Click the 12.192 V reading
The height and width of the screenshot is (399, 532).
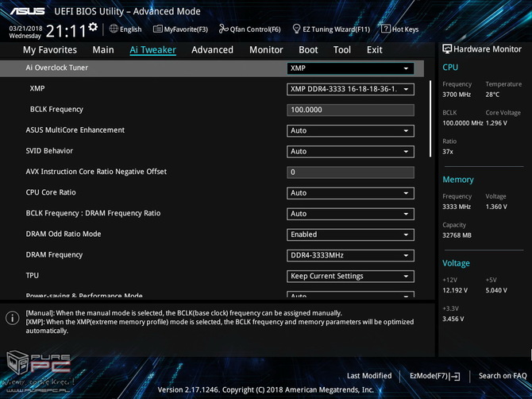click(455, 290)
